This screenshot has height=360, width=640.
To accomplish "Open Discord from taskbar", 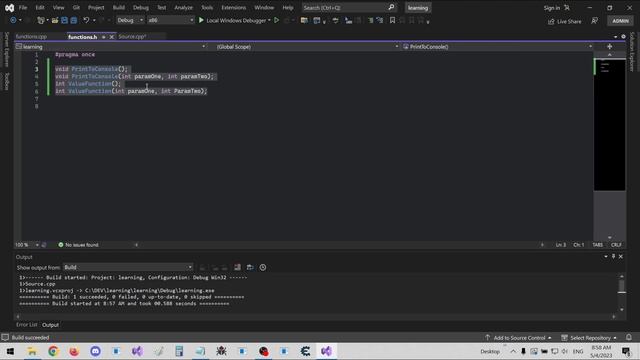I will pyautogui.click(x=95, y=351).
